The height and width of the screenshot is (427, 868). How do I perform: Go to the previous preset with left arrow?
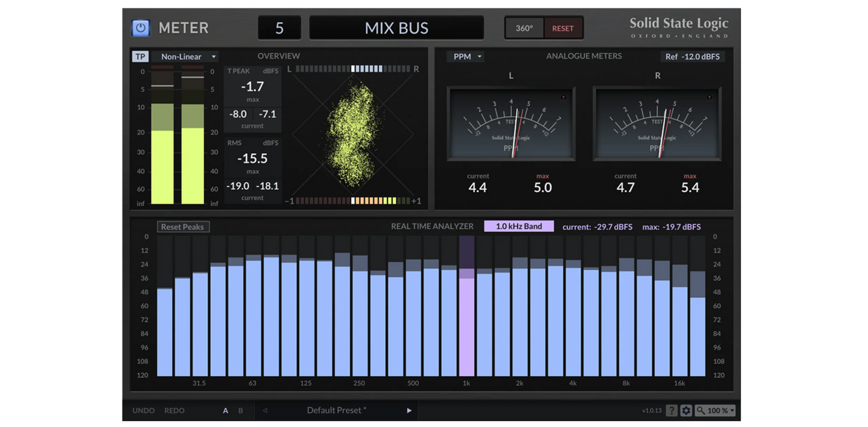pyautogui.click(x=265, y=411)
